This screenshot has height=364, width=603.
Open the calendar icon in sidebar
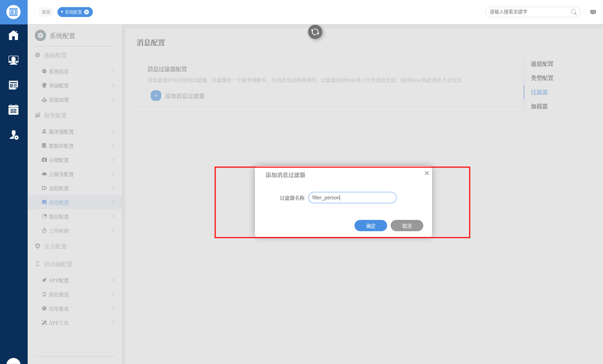pos(13,110)
